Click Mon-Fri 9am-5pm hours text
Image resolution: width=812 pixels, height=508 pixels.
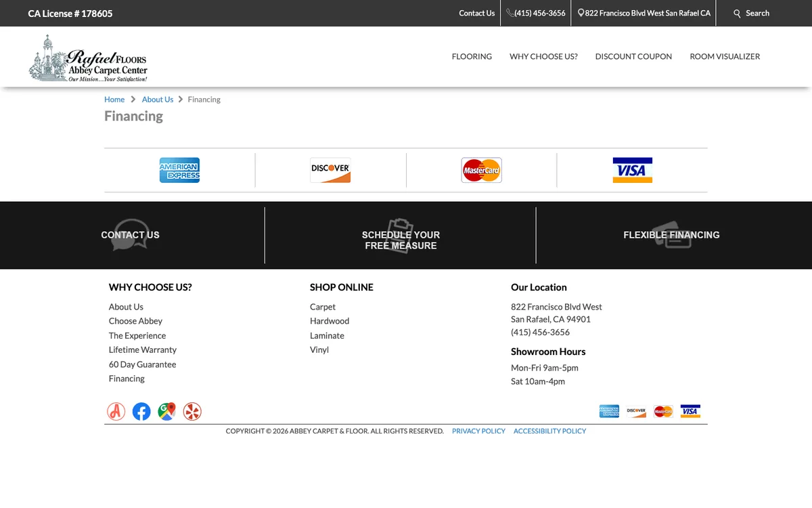point(545,368)
